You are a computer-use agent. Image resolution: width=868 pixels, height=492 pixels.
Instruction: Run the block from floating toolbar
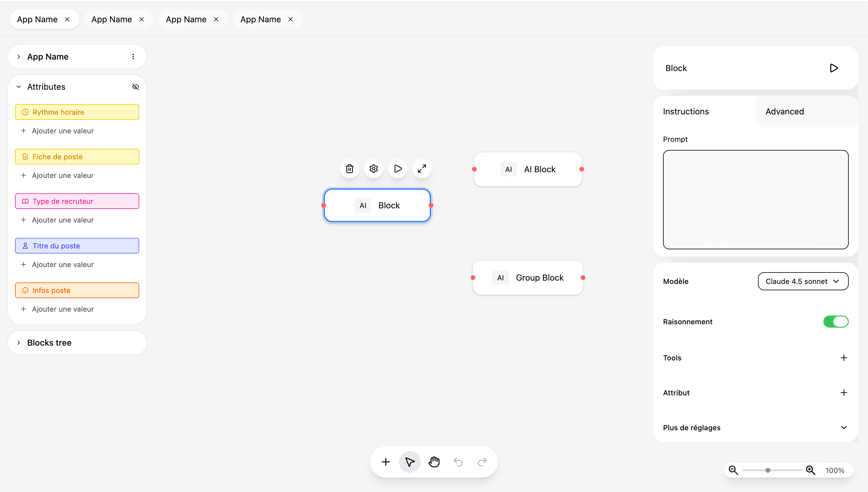click(398, 169)
